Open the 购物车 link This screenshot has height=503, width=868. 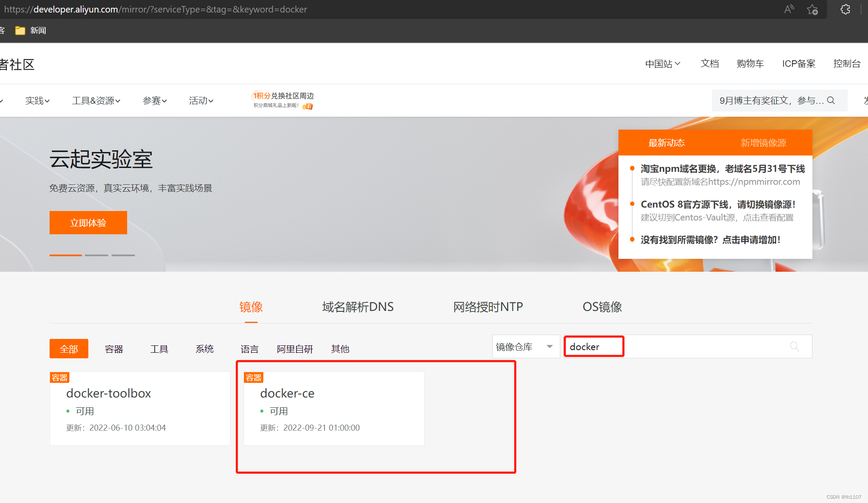[750, 64]
